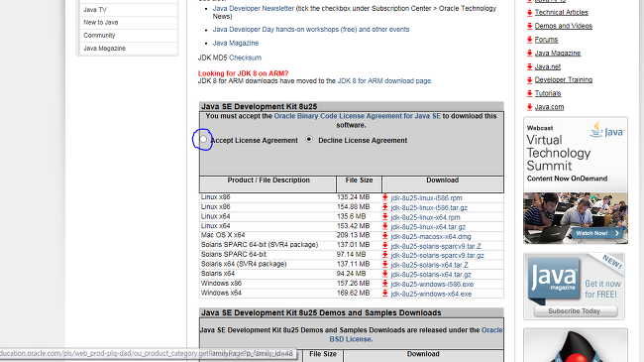Open Tutorials sidebar link
The image size is (644, 362).
[548, 93]
